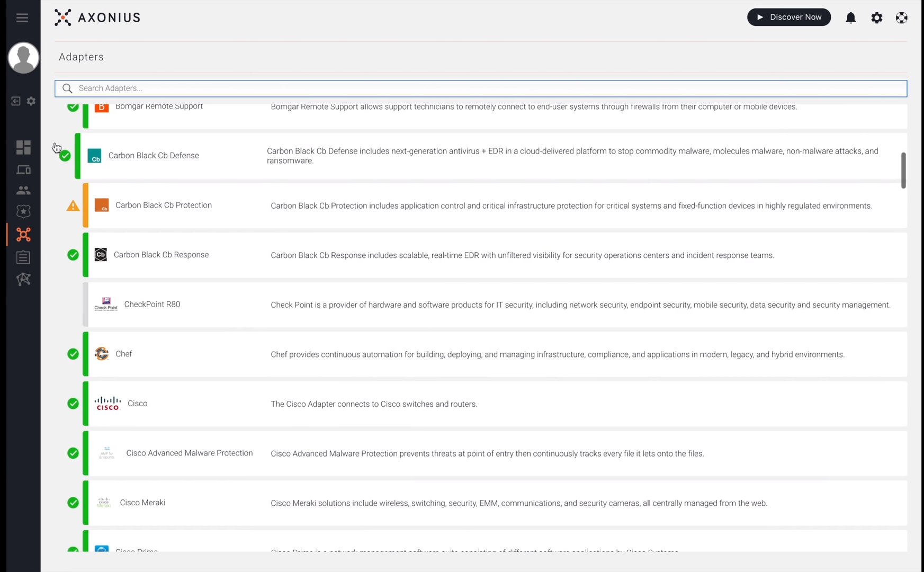Image resolution: width=924 pixels, height=572 pixels.
Task: Open the help lifebuoy icon
Action: pos(902,17)
